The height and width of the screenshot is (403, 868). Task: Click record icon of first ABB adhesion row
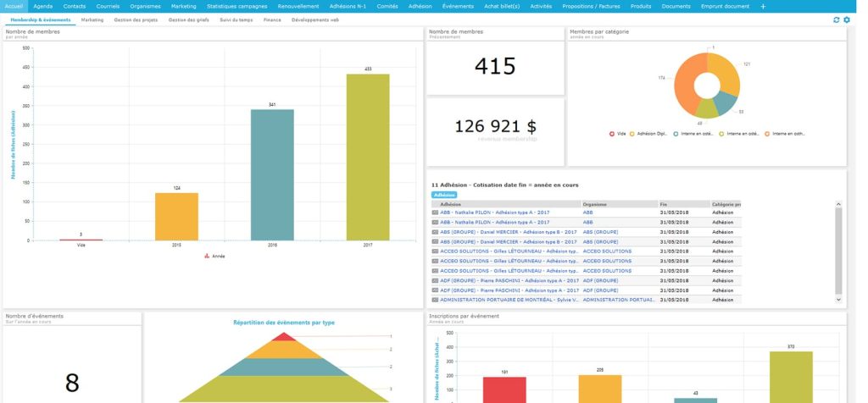pos(435,213)
